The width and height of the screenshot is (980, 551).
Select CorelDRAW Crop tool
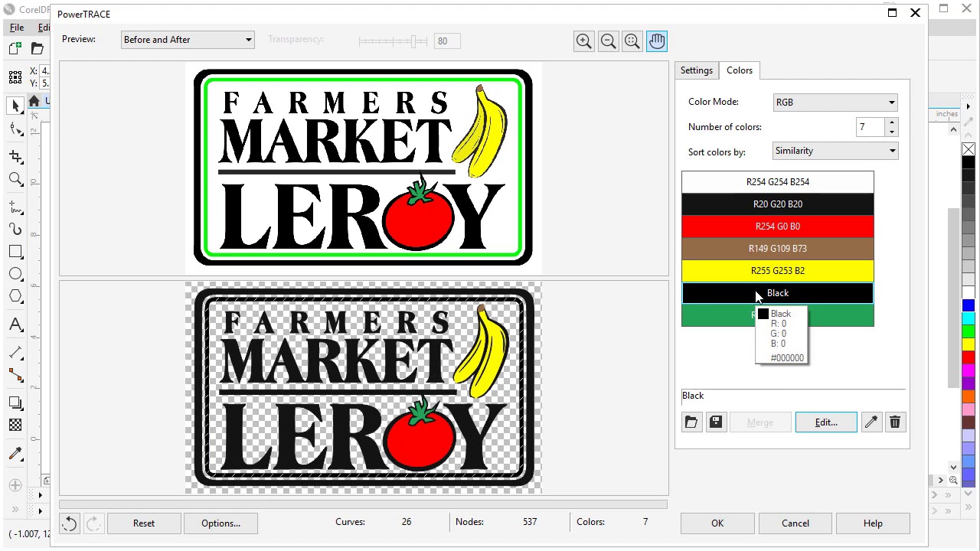(x=15, y=156)
